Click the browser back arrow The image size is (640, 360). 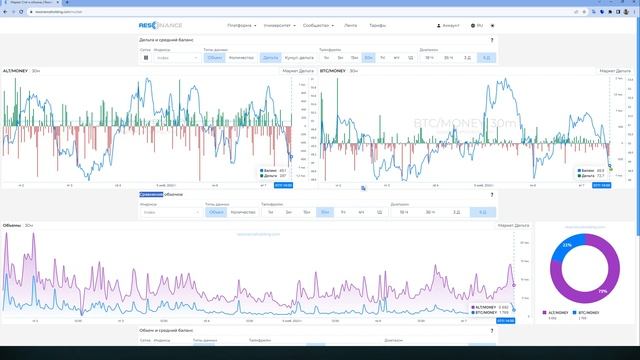point(5,12)
